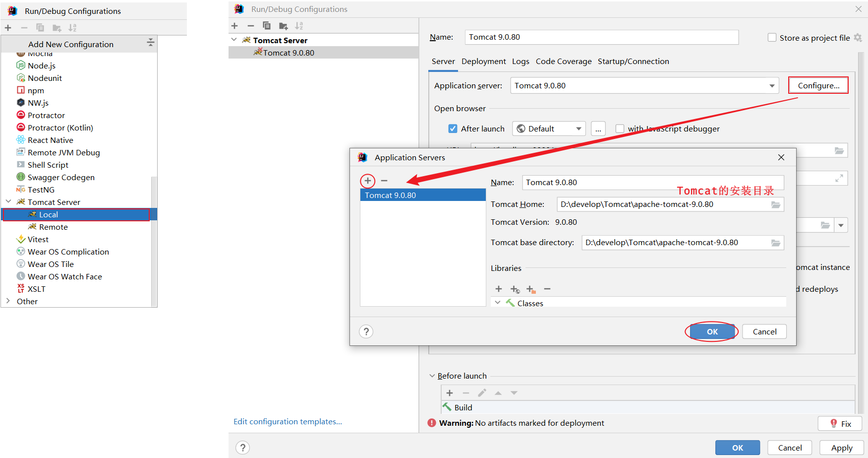Image resolution: width=868 pixels, height=458 pixels.
Task: Add a Before launch task with plus icon
Action: (x=450, y=393)
